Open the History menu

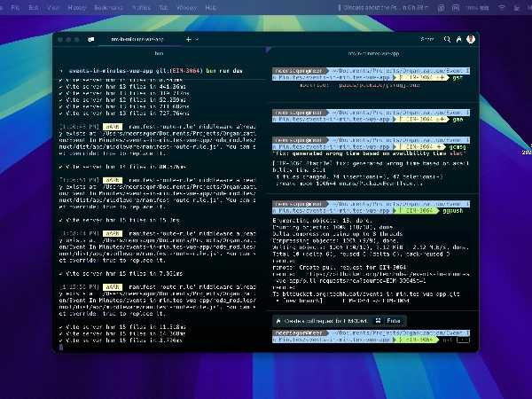point(77,7)
